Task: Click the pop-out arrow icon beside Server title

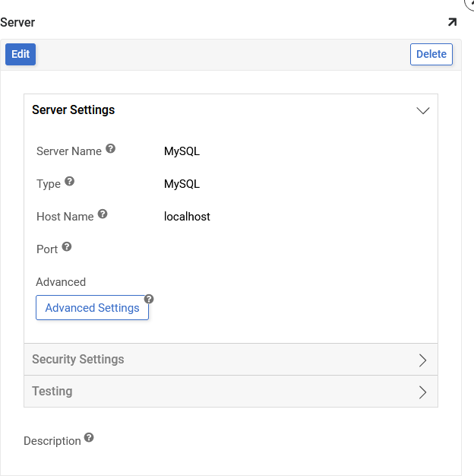Action: tap(453, 22)
